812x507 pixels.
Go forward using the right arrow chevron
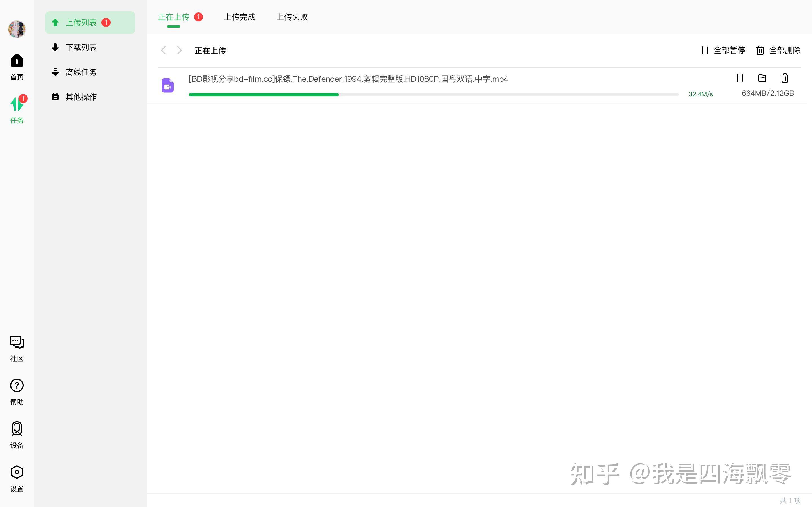coord(180,50)
